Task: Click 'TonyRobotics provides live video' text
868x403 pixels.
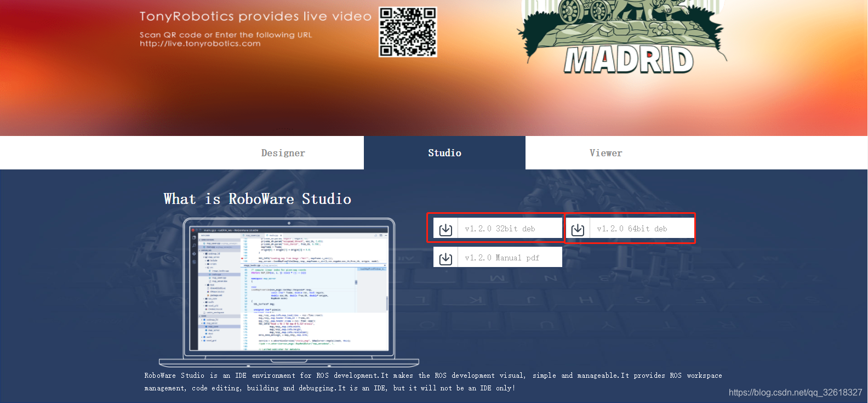Action: click(255, 16)
